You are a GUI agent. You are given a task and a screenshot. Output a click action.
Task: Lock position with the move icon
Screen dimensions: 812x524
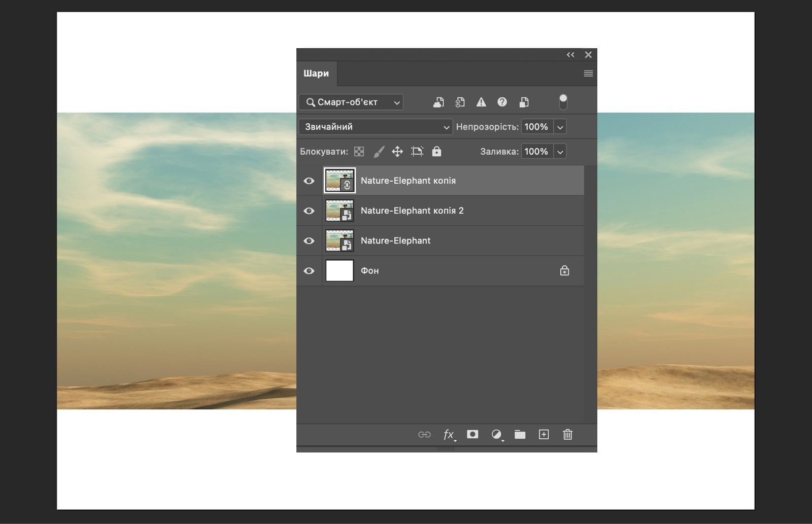pos(397,151)
